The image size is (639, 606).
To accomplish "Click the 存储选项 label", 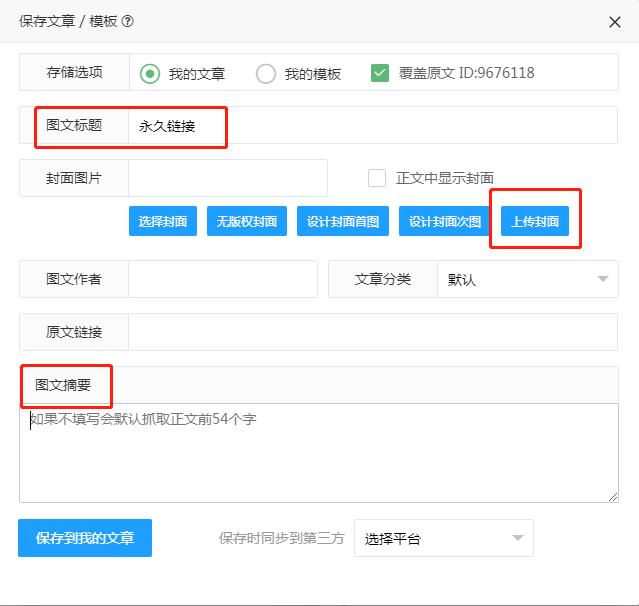I will pyautogui.click(x=74, y=72).
